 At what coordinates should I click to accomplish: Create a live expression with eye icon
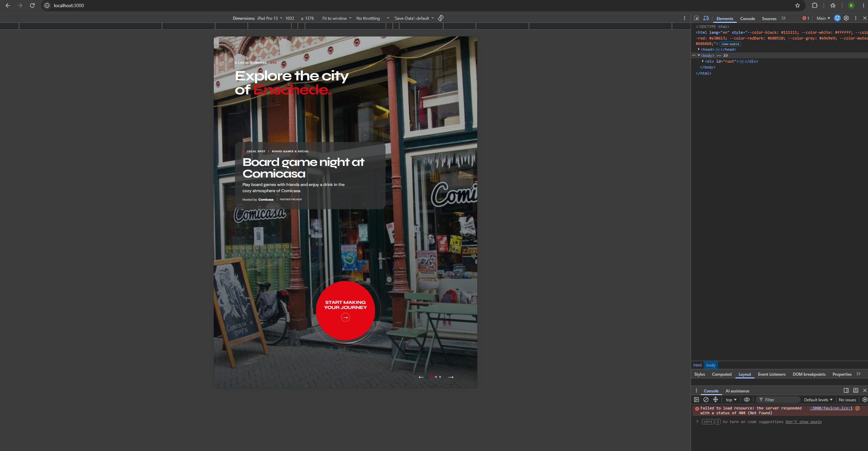click(747, 400)
